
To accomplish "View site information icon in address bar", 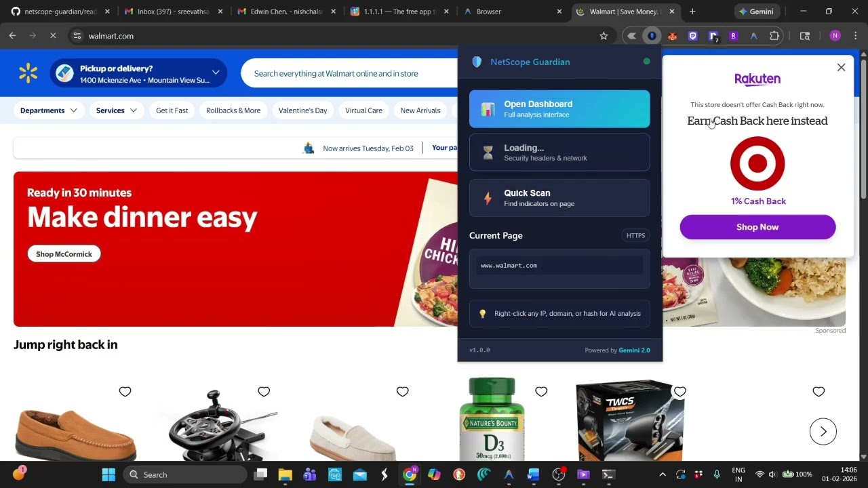I will (x=77, y=36).
